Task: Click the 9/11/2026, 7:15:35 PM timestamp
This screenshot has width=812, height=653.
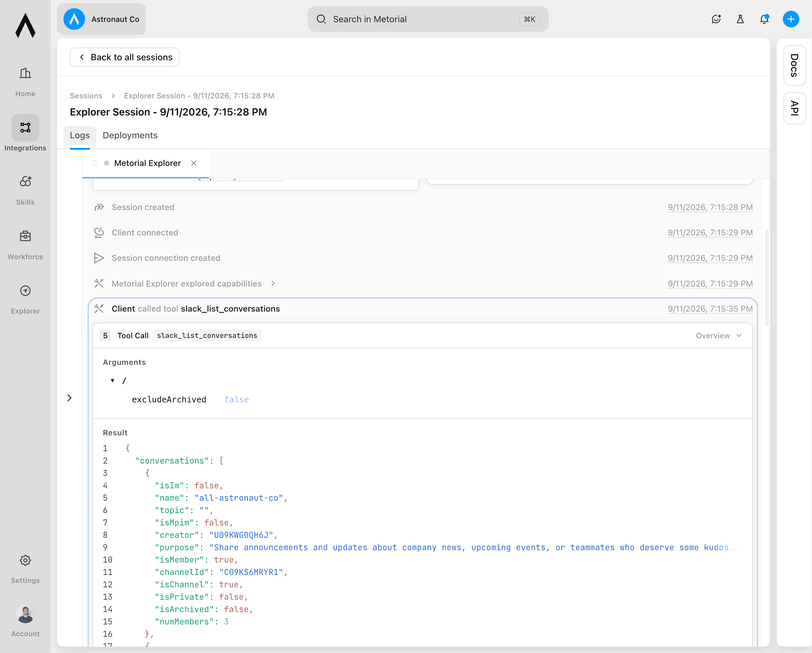Action: coord(710,309)
